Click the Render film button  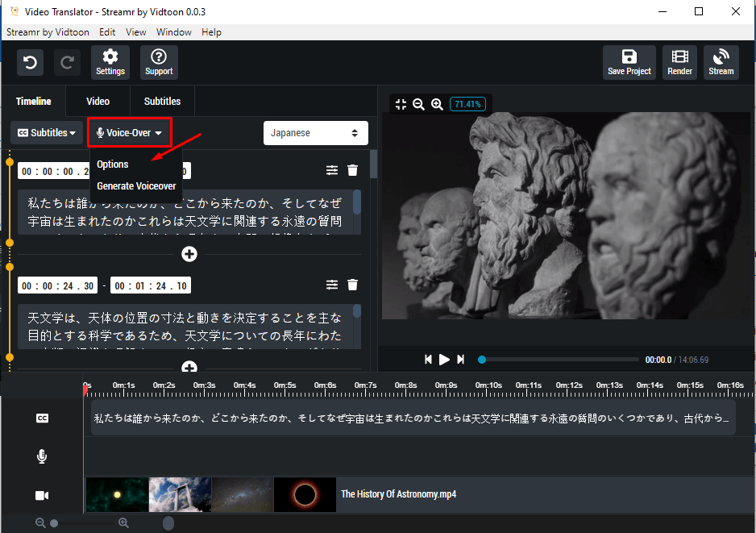679,62
